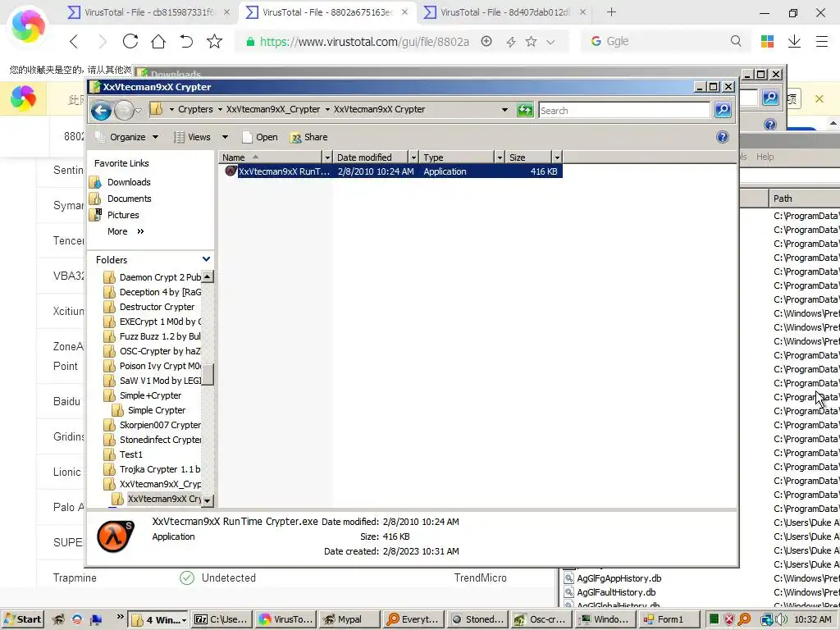Click the Open toolbar button
The height and width of the screenshot is (630, 840).
click(x=260, y=137)
